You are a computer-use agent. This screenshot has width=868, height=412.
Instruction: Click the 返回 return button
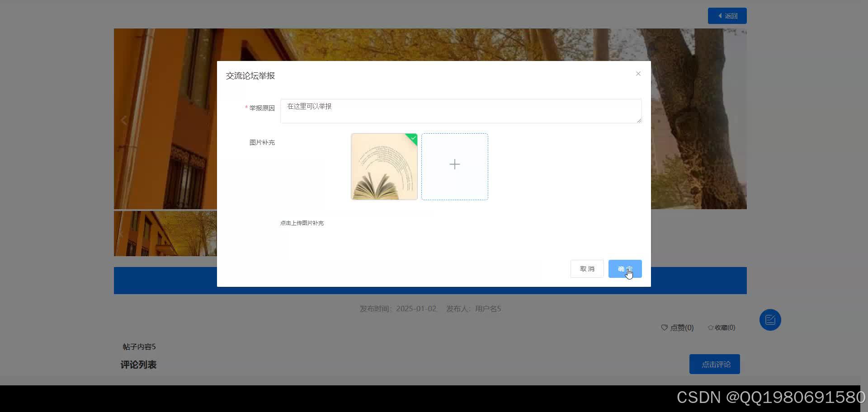[726, 15]
